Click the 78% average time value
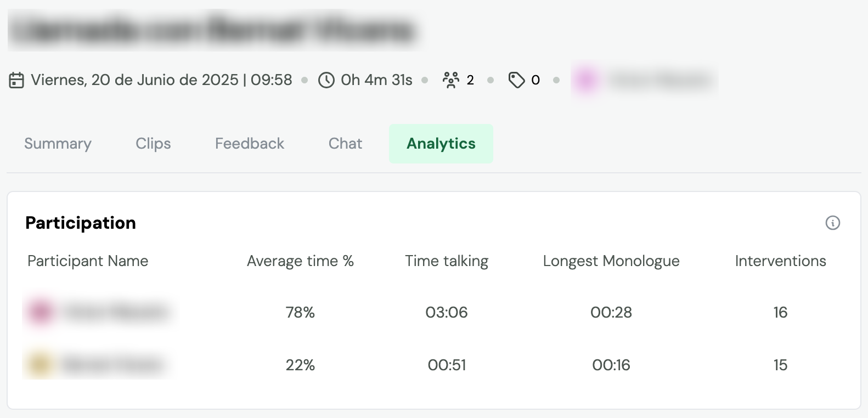 coord(300,312)
